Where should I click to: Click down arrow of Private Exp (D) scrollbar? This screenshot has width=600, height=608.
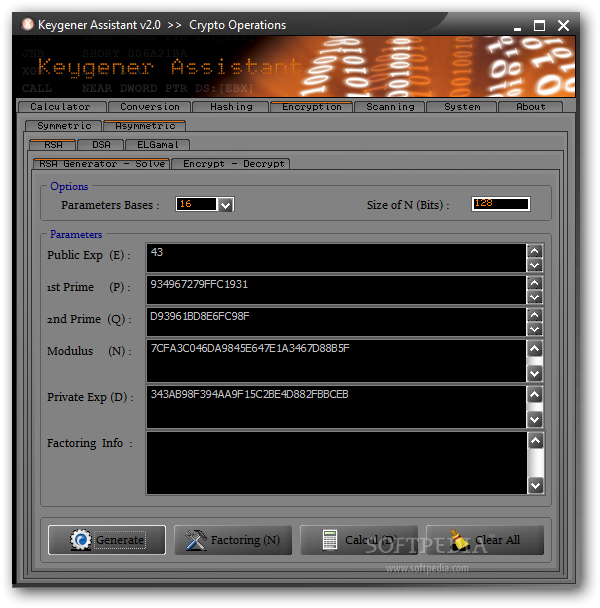click(535, 420)
